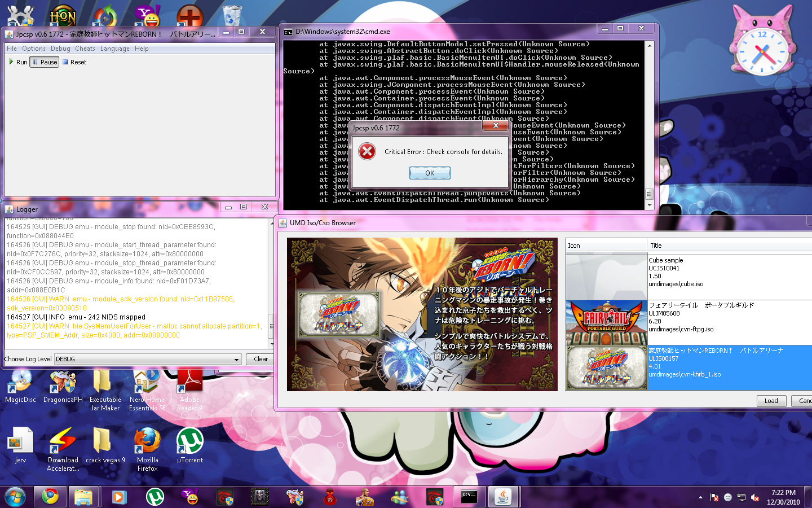Open the µTorrent desktop shortcut
The height and width of the screenshot is (508, 812).
point(189,442)
